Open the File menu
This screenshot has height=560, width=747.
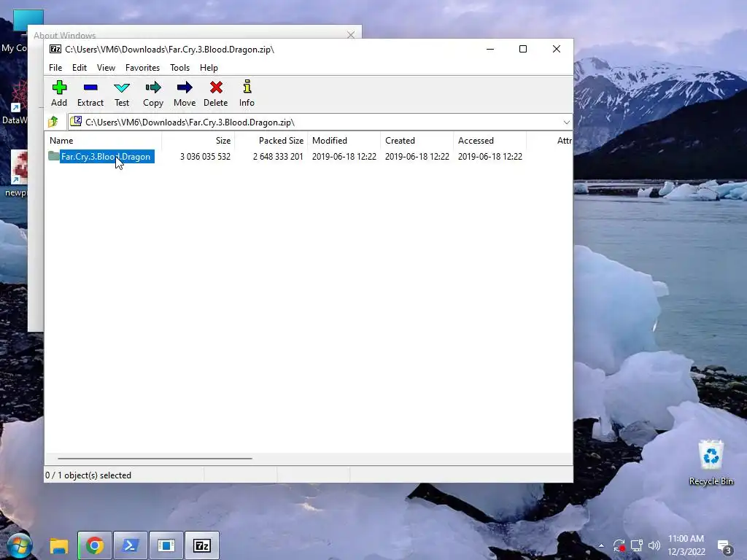point(55,68)
